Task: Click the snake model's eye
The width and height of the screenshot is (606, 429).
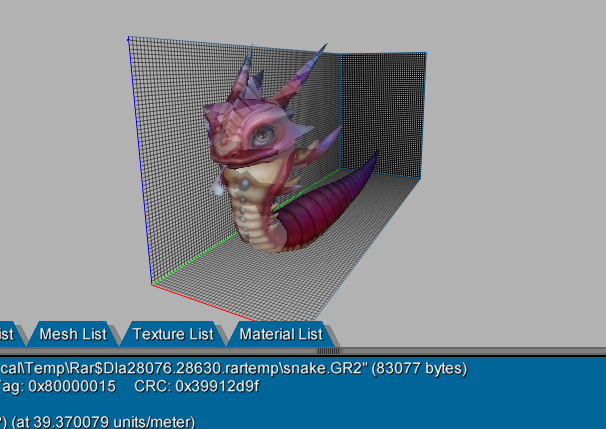Action: [261, 132]
